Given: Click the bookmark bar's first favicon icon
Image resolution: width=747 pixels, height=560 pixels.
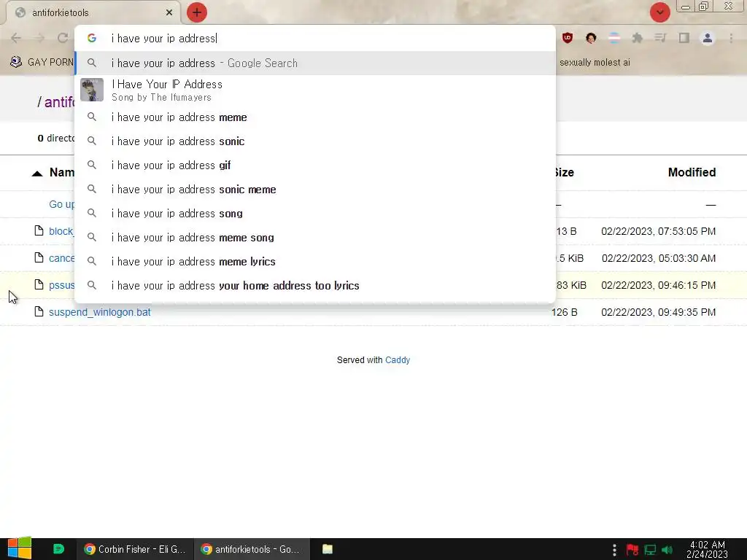Looking at the screenshot, I should click(16, 62).
